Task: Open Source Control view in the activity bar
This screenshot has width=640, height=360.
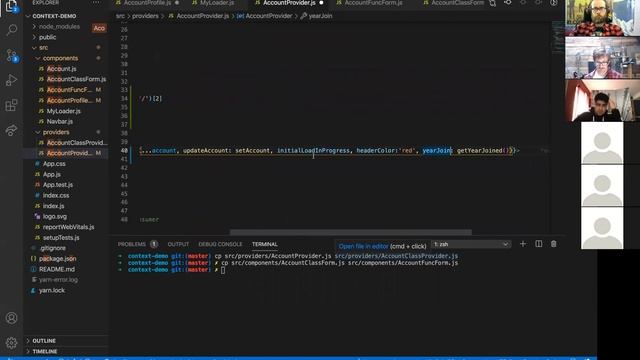Action: [11, 55]
